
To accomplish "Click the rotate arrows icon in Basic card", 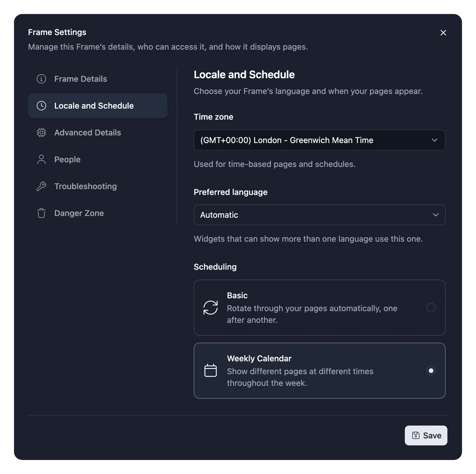I will pyautogui.click(x=211, y=308).
